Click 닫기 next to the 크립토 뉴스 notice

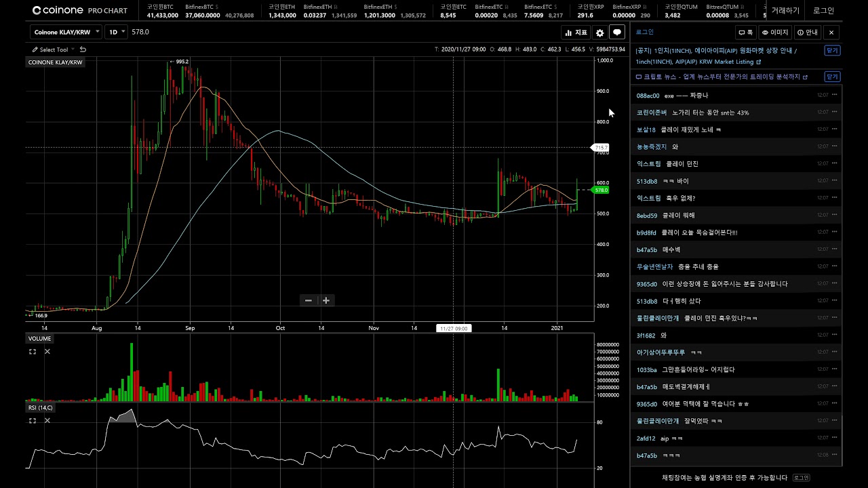832,77
